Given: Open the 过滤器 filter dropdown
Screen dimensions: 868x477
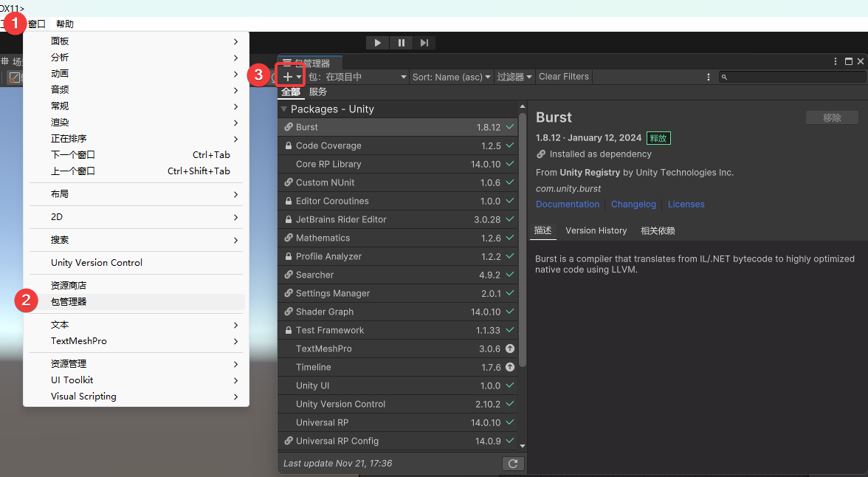Looking at the screenshot, I should click(x=514, y=77).
